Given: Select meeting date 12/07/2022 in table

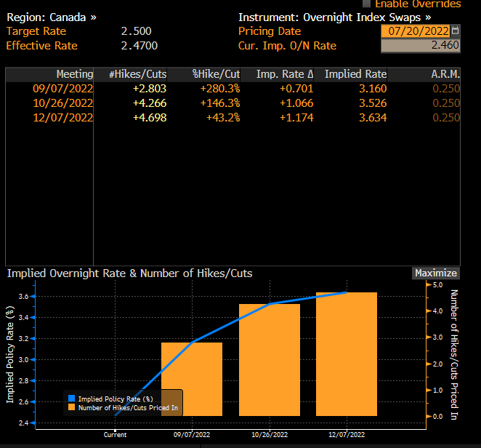Looking at the screenshot, I should pos(63,118).
